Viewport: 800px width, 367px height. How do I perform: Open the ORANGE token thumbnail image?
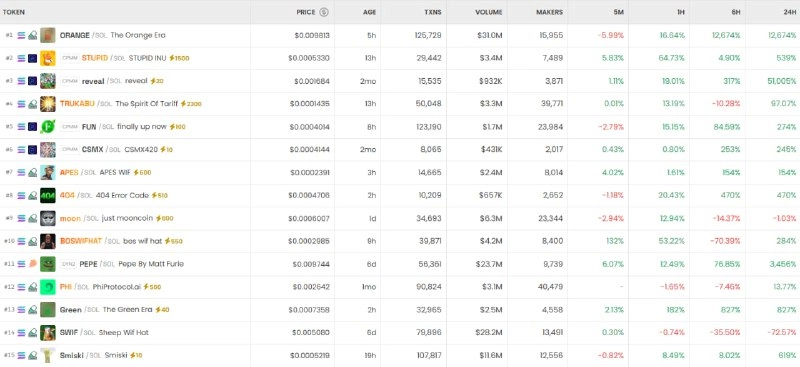click(x=48, y=35)
